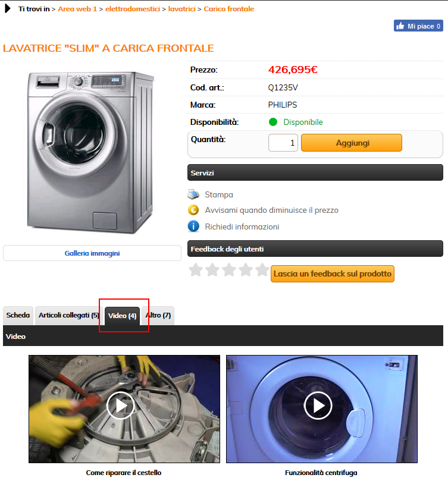Click Lascia un feedback sul prodotto

coord(333,273)
